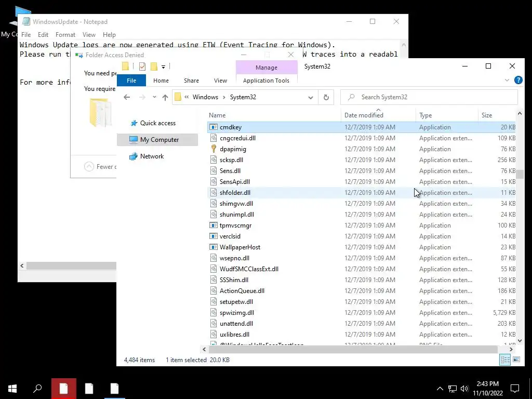Click New folder icon in quick access toolbar
532x399 pixels.
[154, 66]
